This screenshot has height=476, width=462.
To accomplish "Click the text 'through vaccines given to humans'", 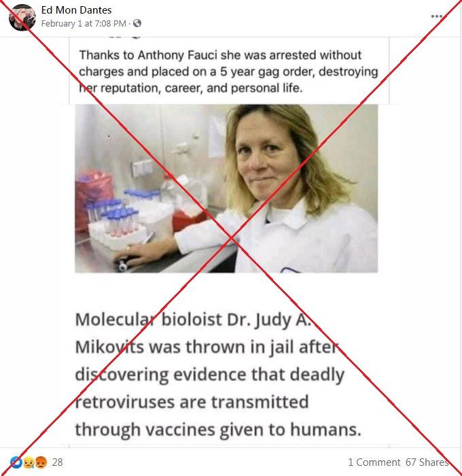I will (218, 430).
